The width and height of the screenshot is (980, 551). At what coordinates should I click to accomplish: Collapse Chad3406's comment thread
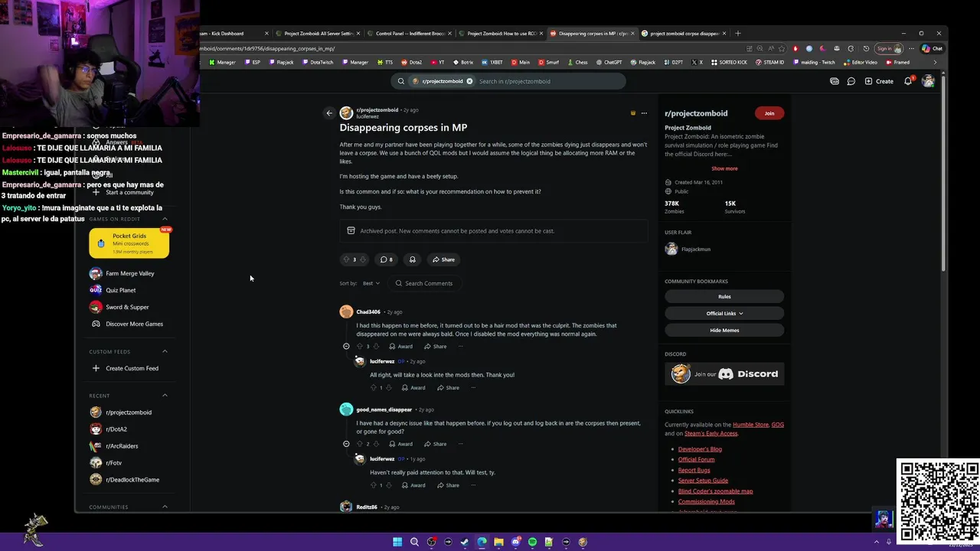click(346, 347)
